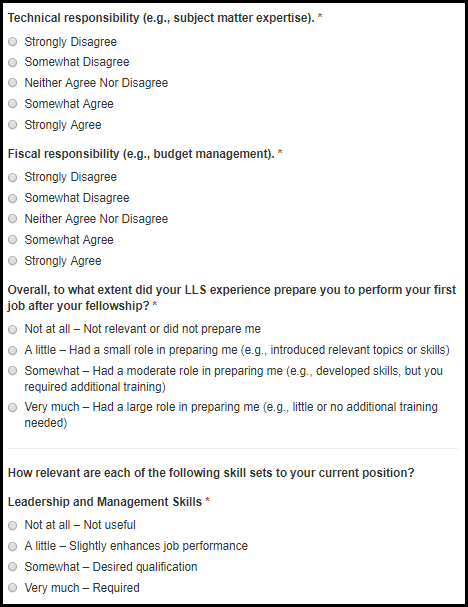Select Somewhat Agree for Technical responsibility
Screen dimensions: 468x607
[13, 103]
